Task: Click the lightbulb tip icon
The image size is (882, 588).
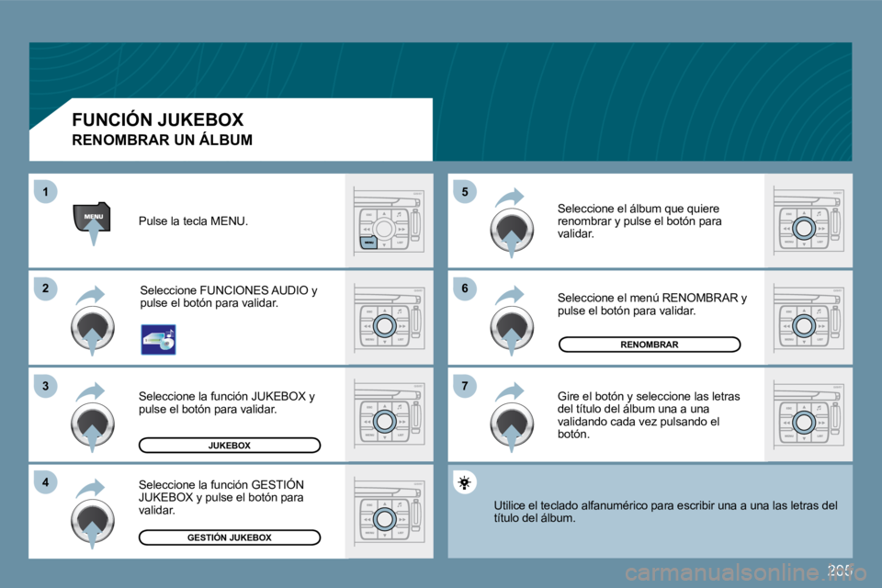Action: click(464, 482)
